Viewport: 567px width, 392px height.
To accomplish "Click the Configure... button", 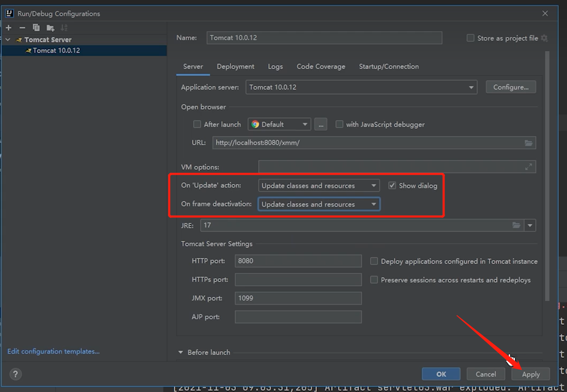I will (511, 87).
